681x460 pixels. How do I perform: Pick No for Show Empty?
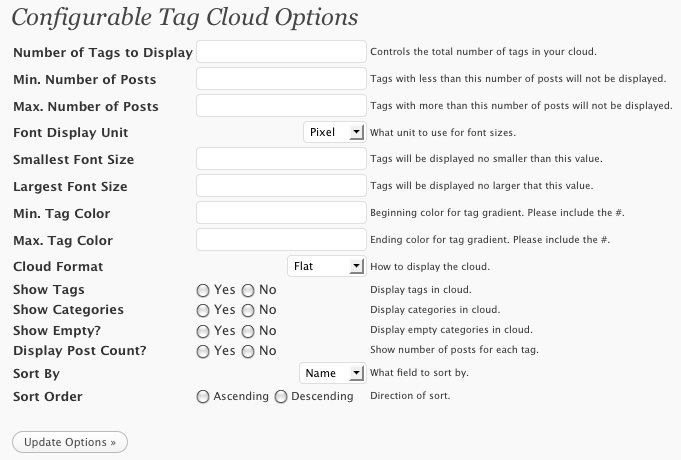point(248,331)
